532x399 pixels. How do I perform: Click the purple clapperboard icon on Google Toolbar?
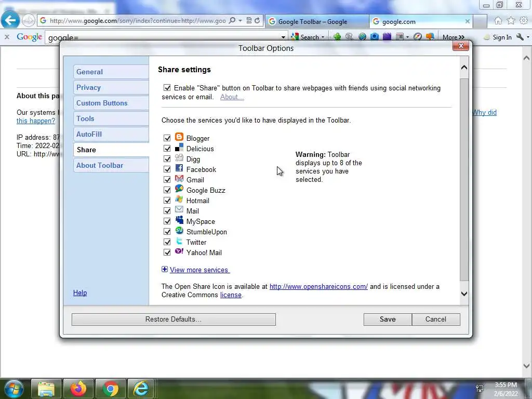click(x=387, y=37)
